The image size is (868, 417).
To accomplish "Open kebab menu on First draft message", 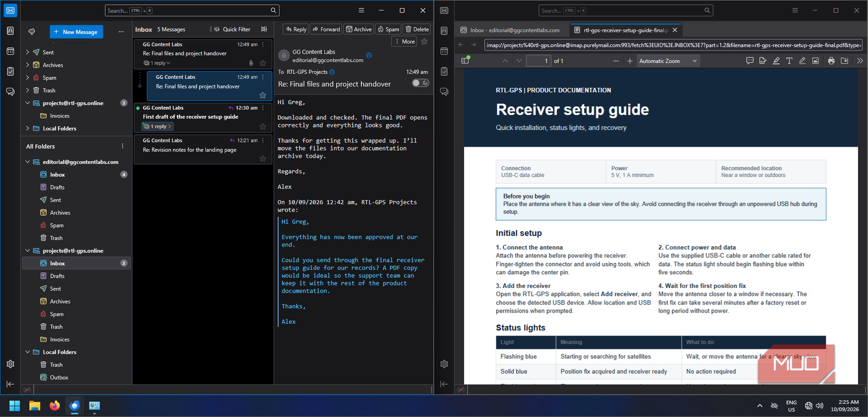I will click(263, 108).
